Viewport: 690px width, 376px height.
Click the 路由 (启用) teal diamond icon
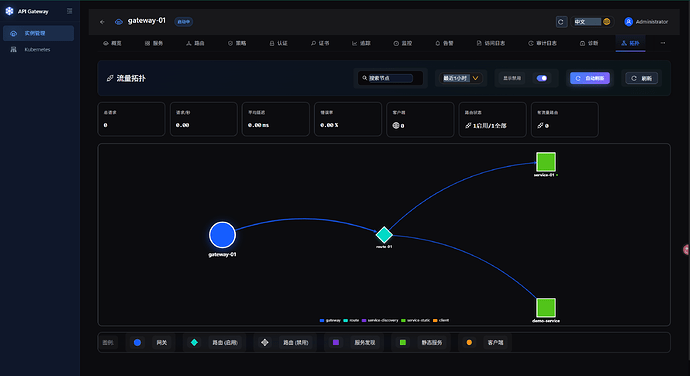coord(194,343)
